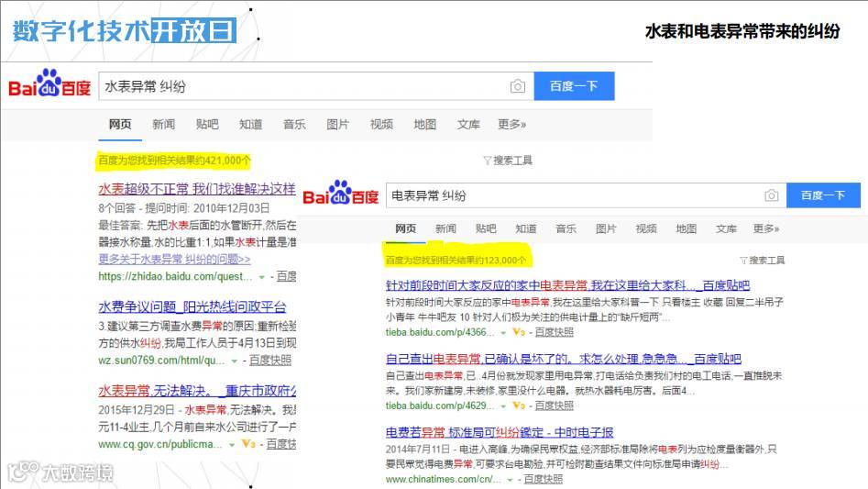Open the 贴吧 tab in the electric meter search
Viewport: 868px width, 489px height.
tap(486, 228)
